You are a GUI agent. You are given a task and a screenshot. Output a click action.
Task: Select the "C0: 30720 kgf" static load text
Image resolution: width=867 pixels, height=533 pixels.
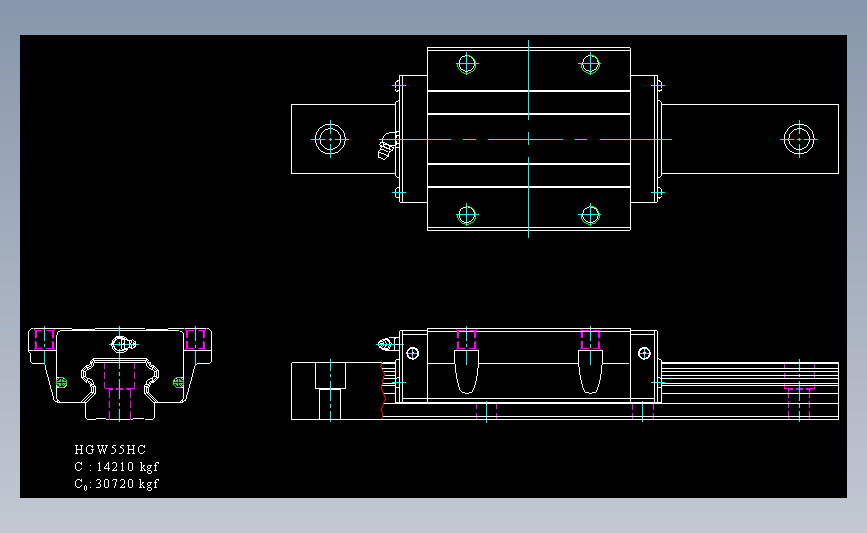coord(117,484)
